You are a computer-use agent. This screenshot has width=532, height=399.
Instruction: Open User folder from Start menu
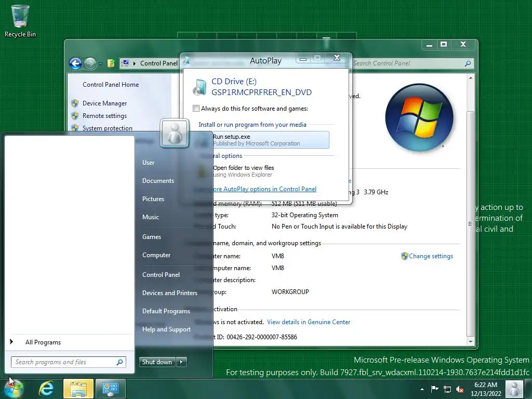tap(148, 163)
